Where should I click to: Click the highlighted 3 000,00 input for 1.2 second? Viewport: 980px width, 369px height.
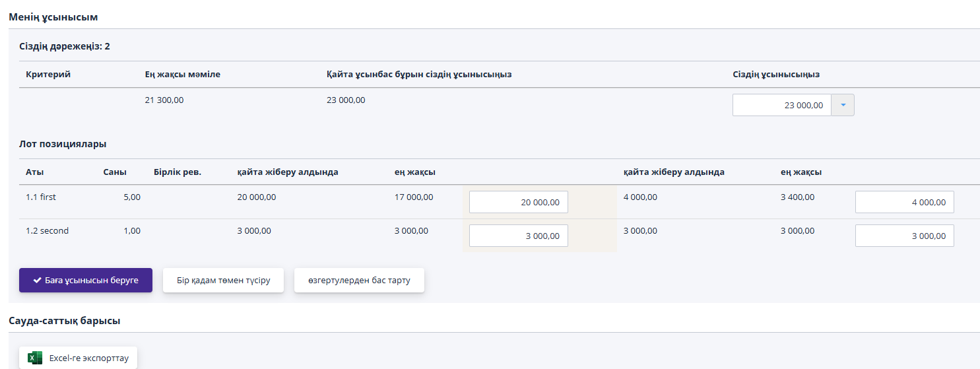click(x=518, y=236)
